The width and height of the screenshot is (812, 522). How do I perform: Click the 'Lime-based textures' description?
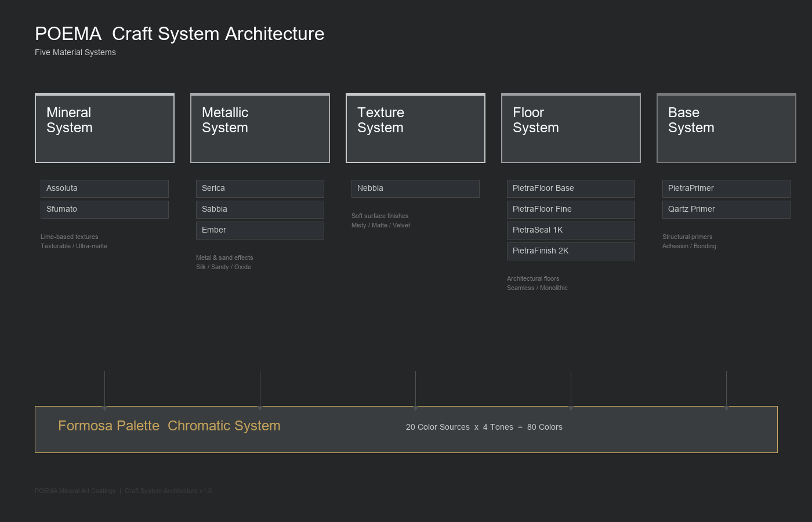coord(70,237)
